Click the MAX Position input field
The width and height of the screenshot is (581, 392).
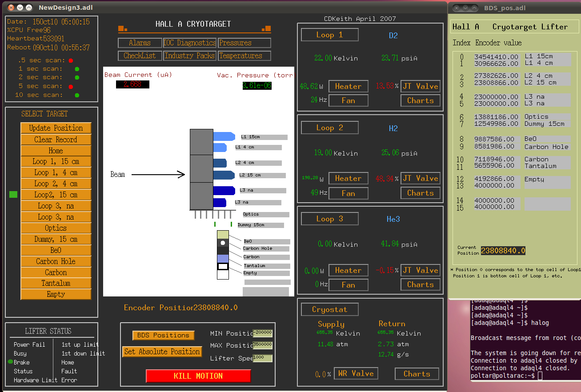click(262, 345)
